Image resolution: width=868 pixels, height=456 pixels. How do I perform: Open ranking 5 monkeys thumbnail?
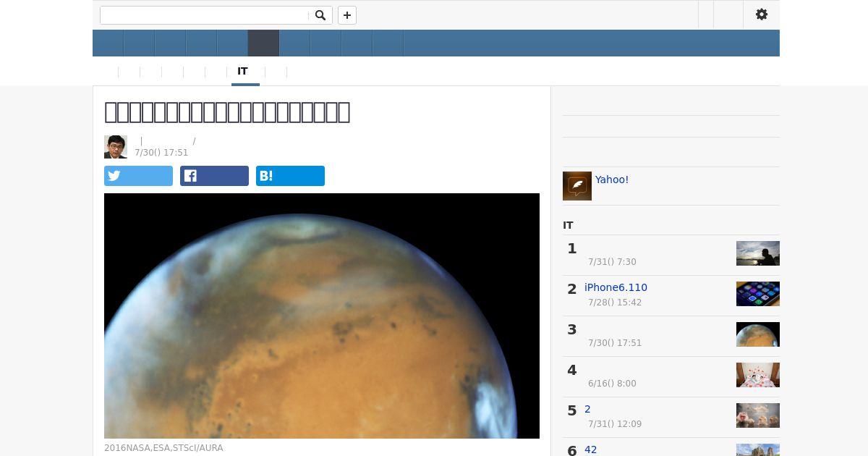758,415
